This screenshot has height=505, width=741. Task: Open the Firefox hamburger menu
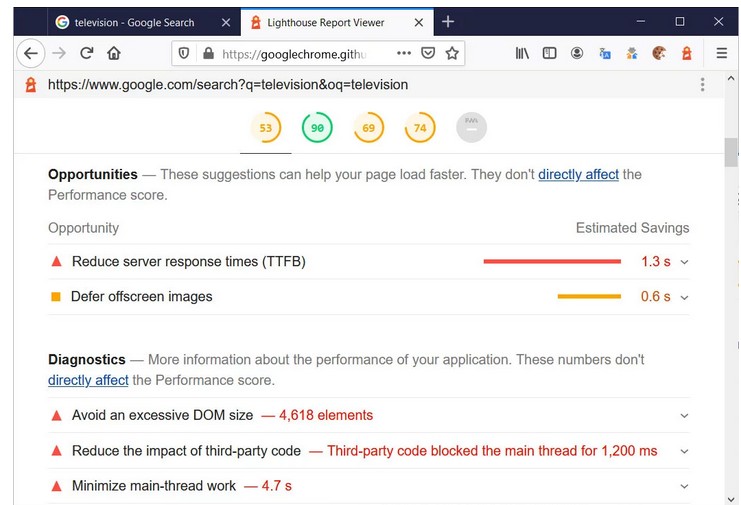[722, 53]
